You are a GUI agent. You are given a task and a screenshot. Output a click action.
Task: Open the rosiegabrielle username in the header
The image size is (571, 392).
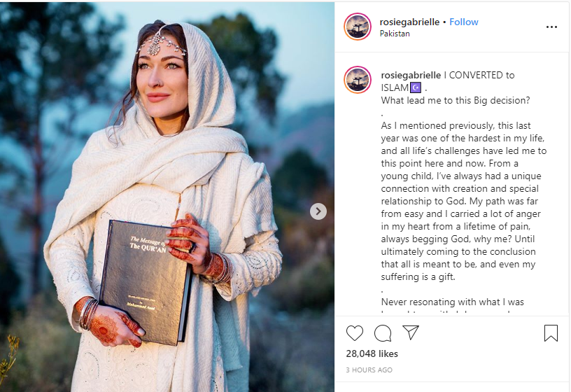(x=409, y=22)
